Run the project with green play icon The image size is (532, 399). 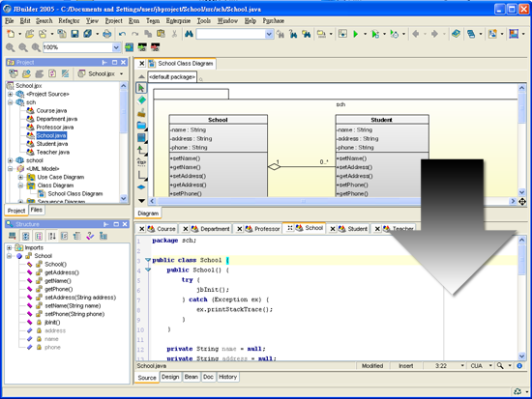(355, 34)
